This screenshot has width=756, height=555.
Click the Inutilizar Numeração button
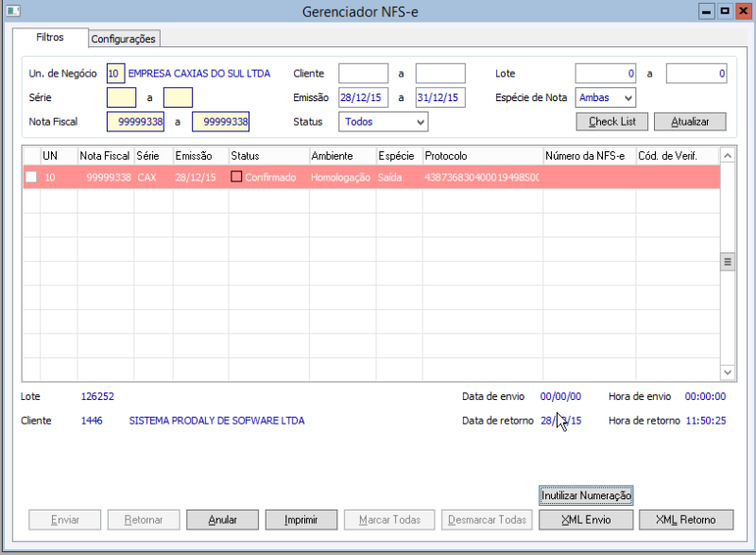point(586,495)
